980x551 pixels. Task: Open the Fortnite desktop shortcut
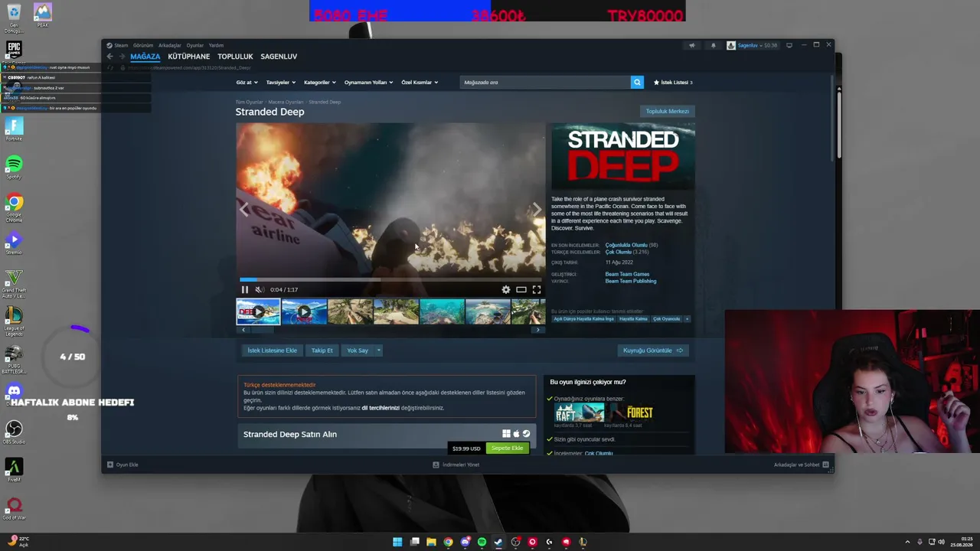(14, 129)
